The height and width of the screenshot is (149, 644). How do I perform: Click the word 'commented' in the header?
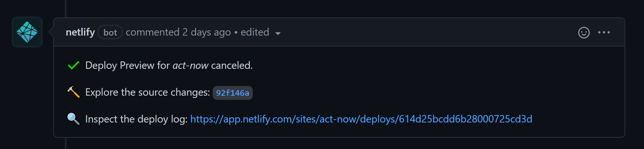152,32
